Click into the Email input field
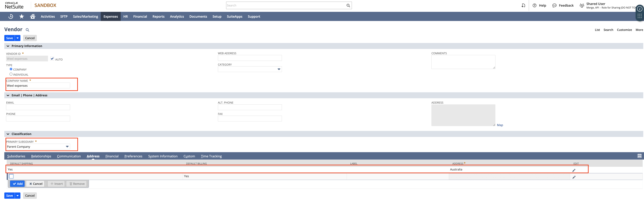The width and height of the screenshot is (644, 209). 38,107
